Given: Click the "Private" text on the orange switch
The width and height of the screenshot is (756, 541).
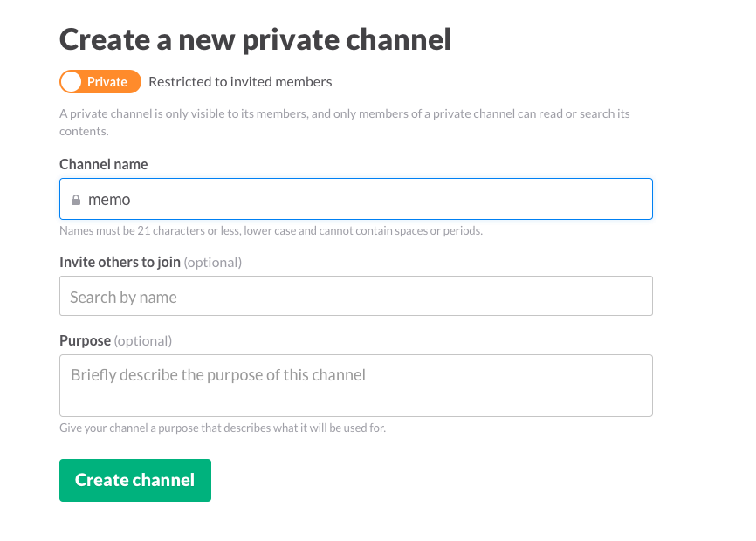Looking at the screenshot, I should (x=107, y=82).
